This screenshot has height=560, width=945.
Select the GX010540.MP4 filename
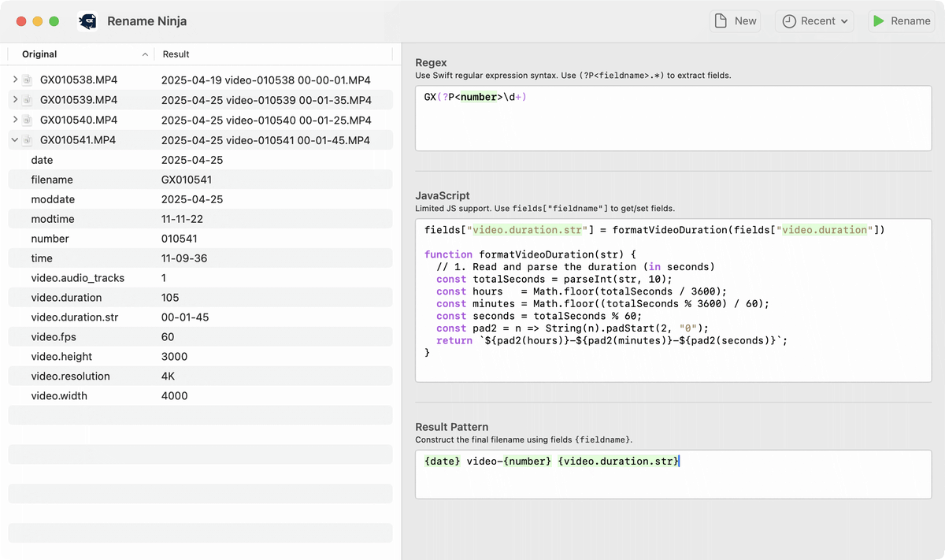coord(79,121)
